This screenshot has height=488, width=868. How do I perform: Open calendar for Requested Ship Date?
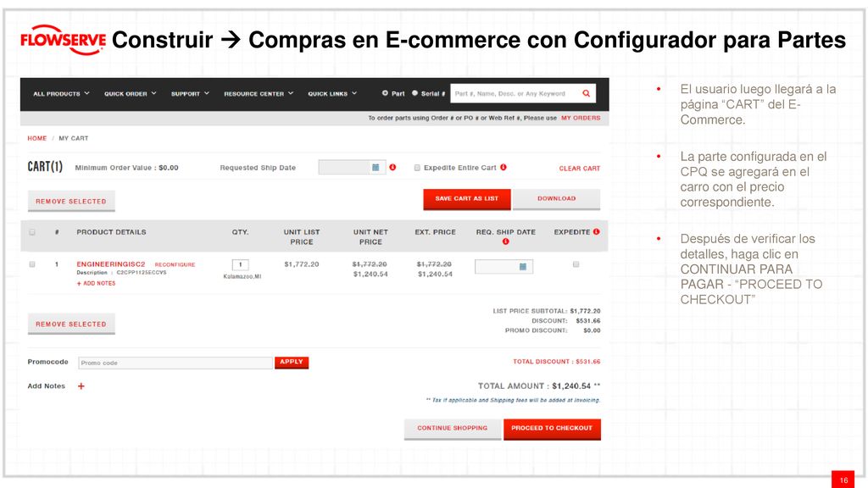click(376, 167)
